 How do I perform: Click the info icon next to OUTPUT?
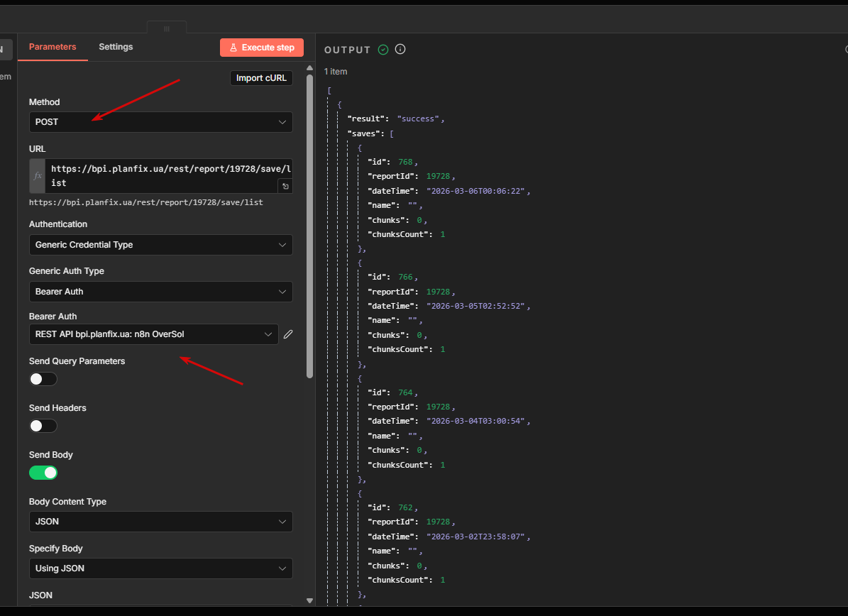(x=400, y=50)
